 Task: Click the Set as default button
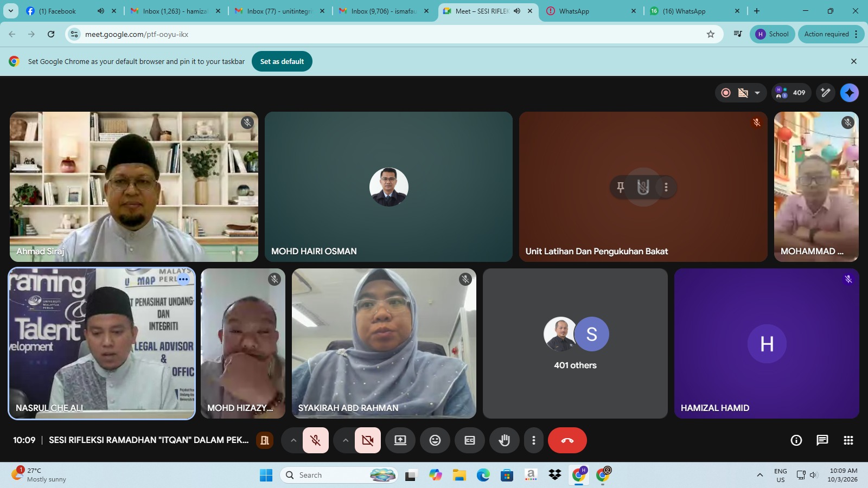click(282, 61)
